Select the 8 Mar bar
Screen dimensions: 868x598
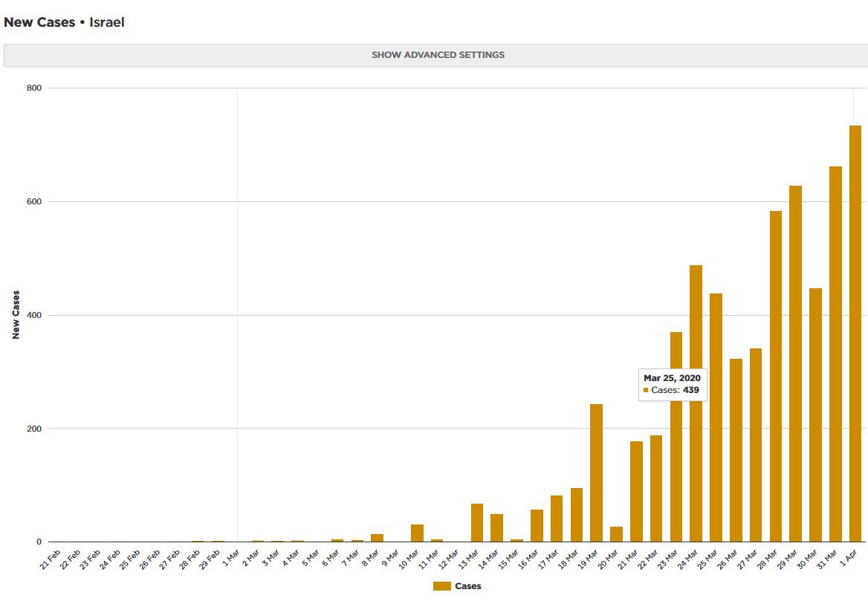coord(377,538)
